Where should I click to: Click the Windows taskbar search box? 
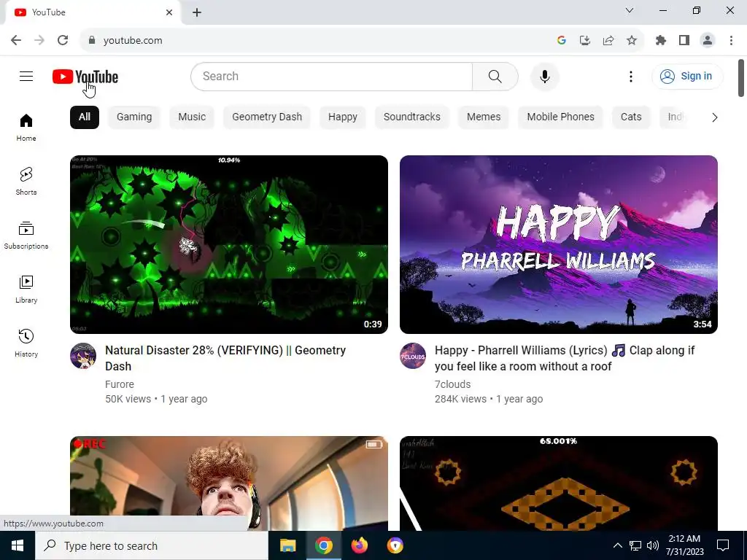(x=152, y=545)
